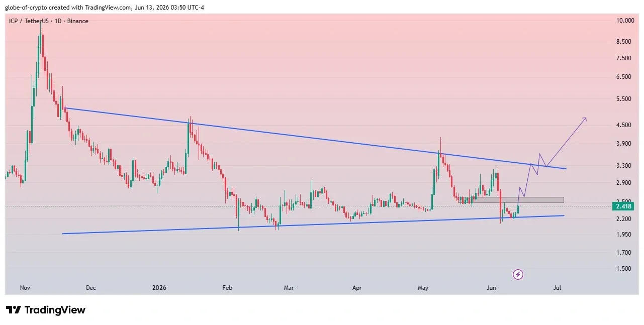Image resolution: width=644 pixels, height=325 pixels.
Task: Click the globe-of-crypto attribution text
Action: pyautogui.click(x=104, y=7)
